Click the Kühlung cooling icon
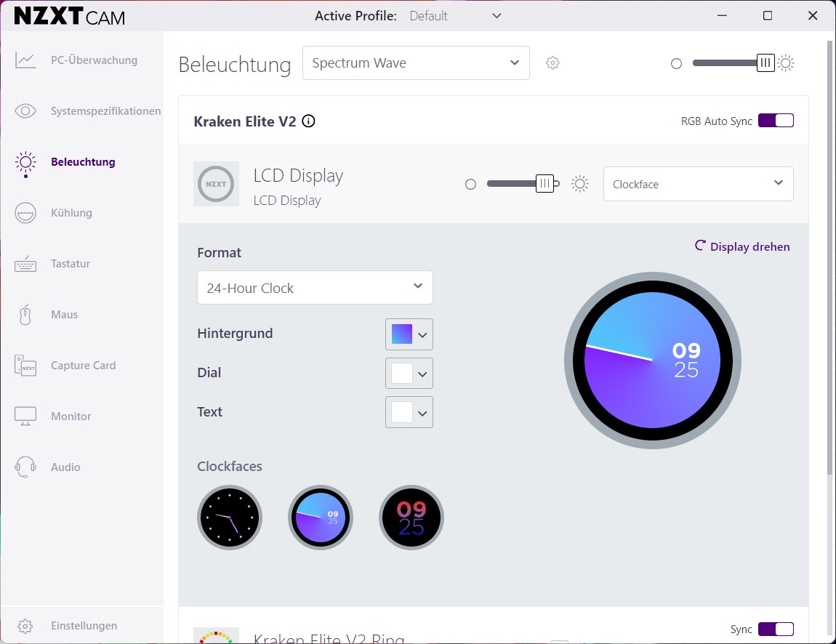 pyautogui.click(x=25, y=213)
